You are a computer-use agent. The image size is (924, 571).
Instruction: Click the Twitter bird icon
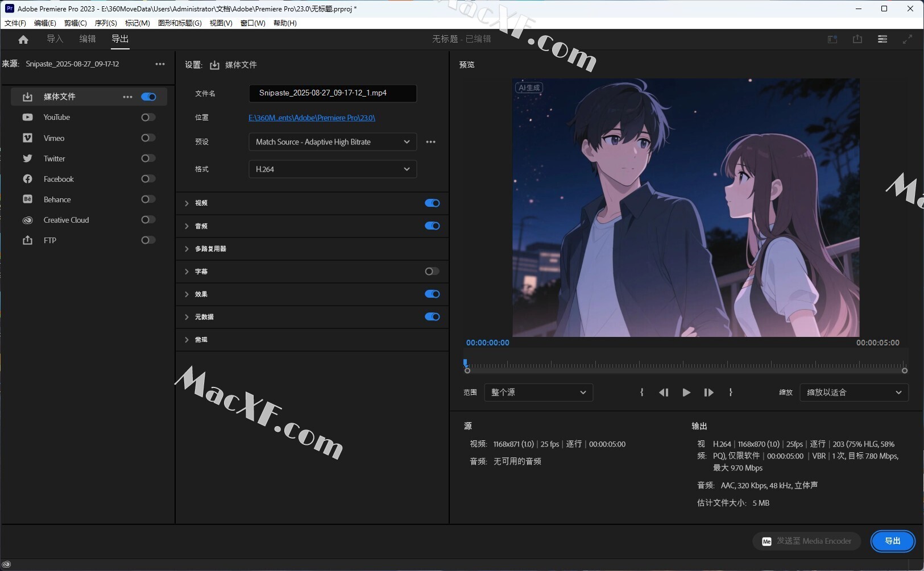coord(27,159)
